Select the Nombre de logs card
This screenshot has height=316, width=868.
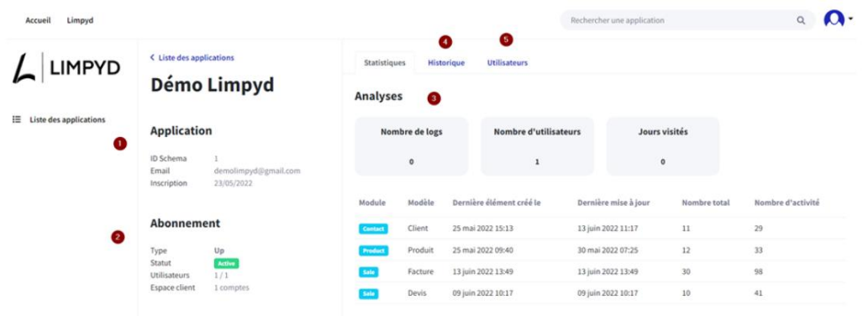point(411,146)
